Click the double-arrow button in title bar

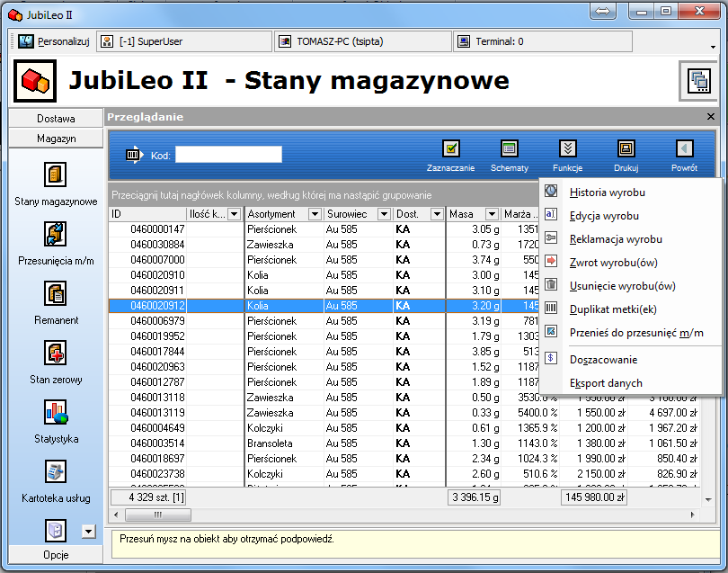click(603, 12)
